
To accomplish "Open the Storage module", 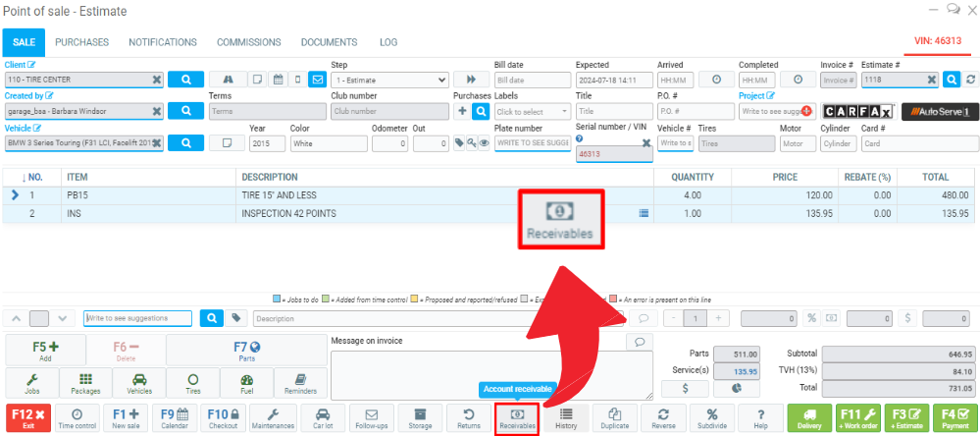I will (420, 418).
